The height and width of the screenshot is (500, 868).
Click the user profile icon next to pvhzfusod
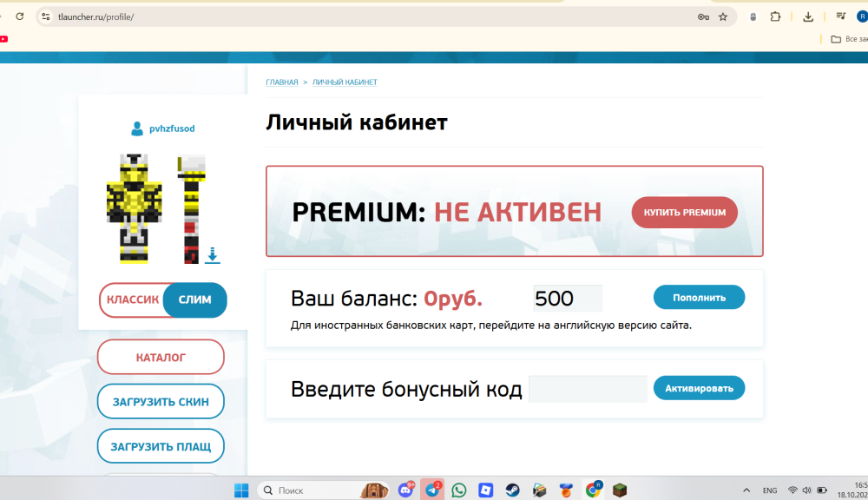coord(137,128)
